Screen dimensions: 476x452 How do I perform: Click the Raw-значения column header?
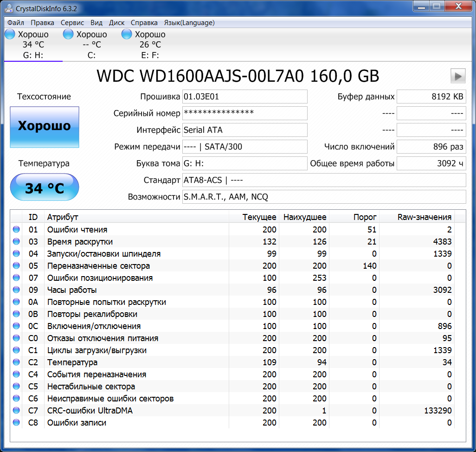424,217
